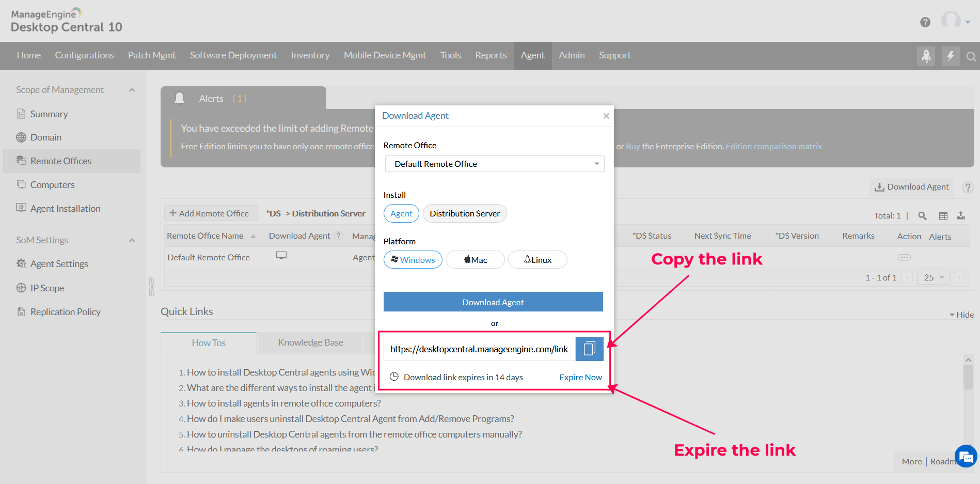Open the Reports menu
The width and height of the screenshot is (980, 484).
[x=491, y=55]
